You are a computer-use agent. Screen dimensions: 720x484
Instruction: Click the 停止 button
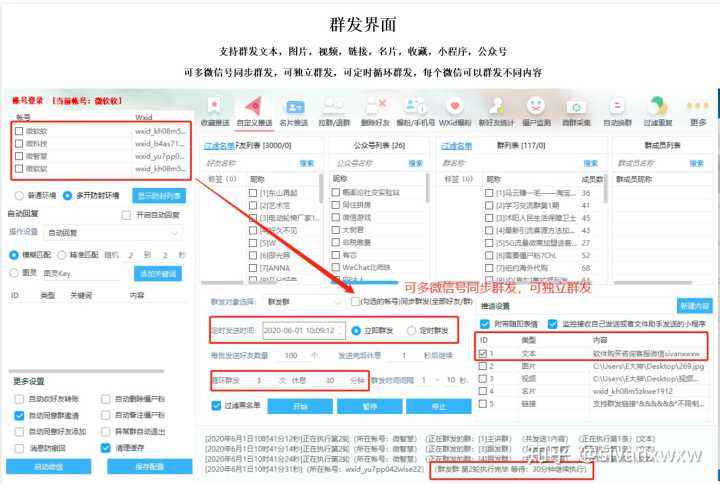(439, 406)
